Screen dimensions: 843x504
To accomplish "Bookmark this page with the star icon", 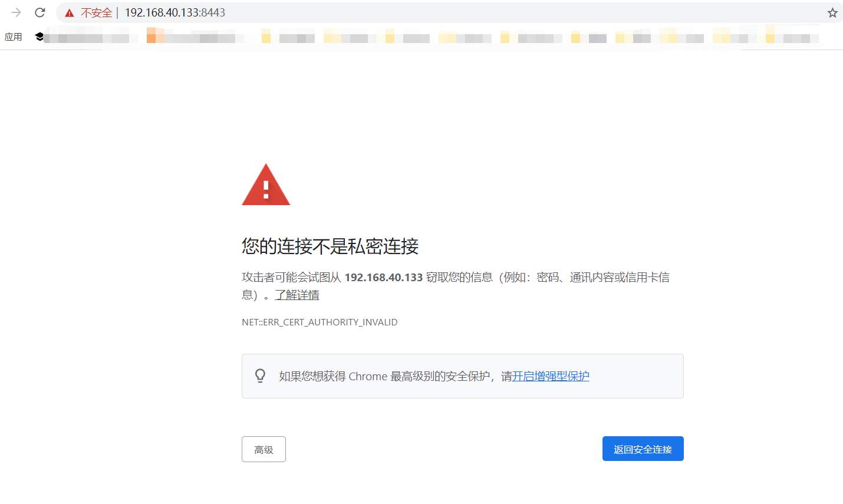I will point(832,13).
